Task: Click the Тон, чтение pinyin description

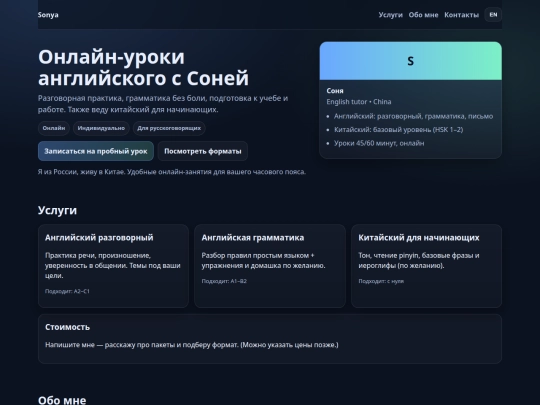Action: [x=419, y=261]
